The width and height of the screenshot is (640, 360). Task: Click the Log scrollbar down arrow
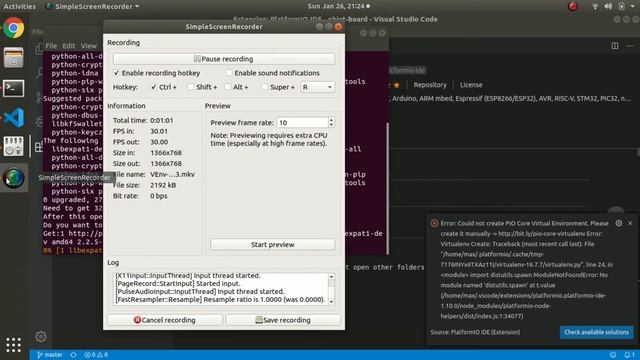pyautogui.click(x=331, y=302)
